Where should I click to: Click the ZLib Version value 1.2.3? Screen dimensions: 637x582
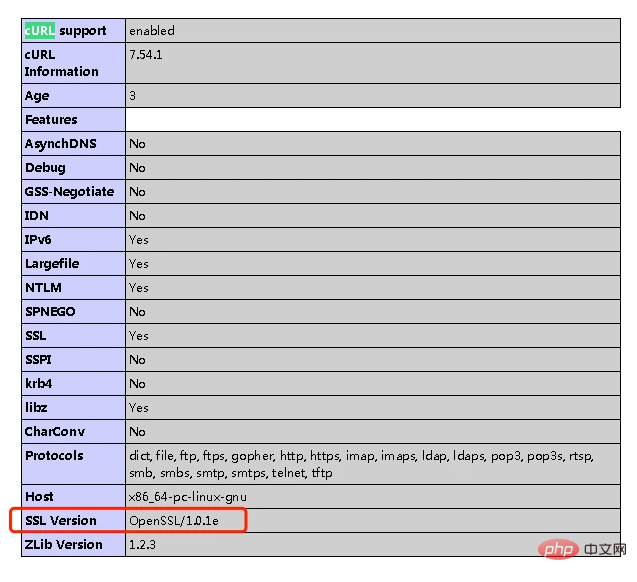coord(143,545)
